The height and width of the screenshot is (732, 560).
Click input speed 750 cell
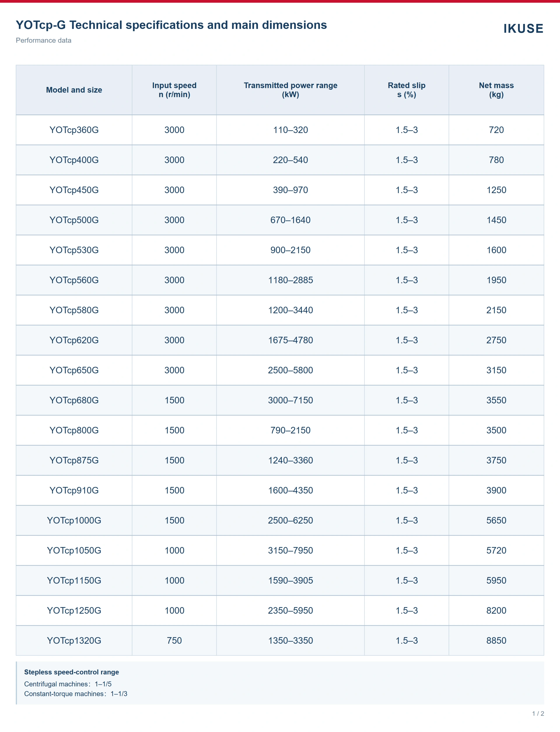click(x=174, y=640)
